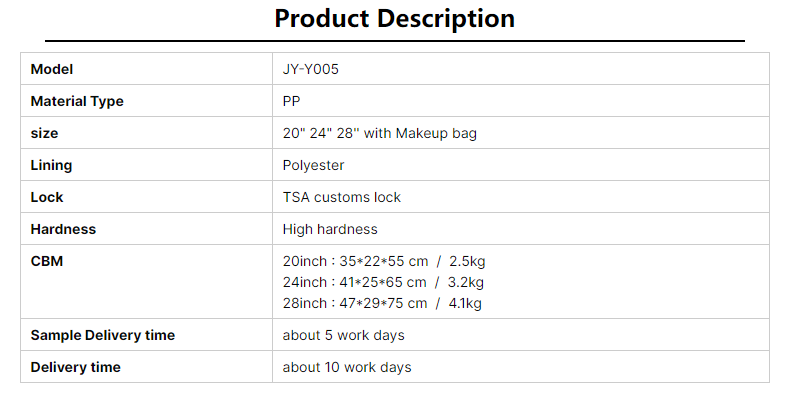Image resolution: width=807 pixels, height=397 pixels.
Task: Select the Hardness label cell
Action: pos(147,229)
